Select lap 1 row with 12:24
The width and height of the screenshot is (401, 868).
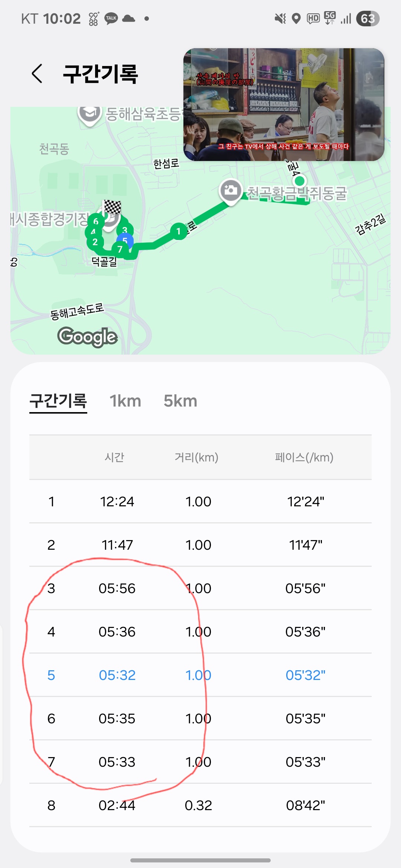(200, 502)
